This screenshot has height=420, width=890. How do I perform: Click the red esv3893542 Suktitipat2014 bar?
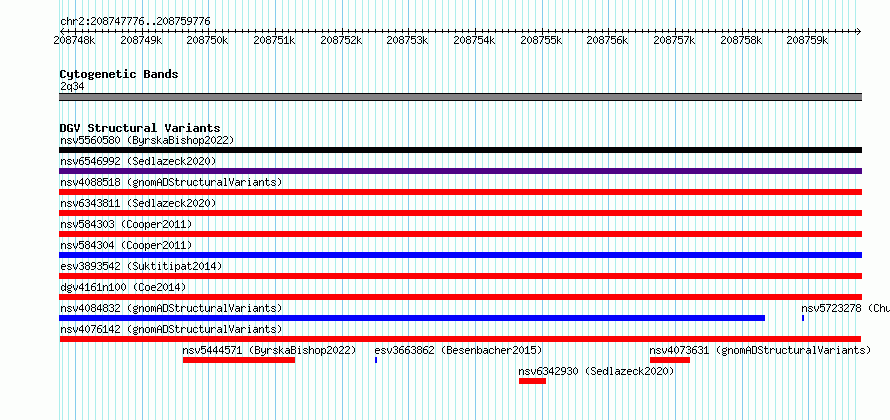460,276
